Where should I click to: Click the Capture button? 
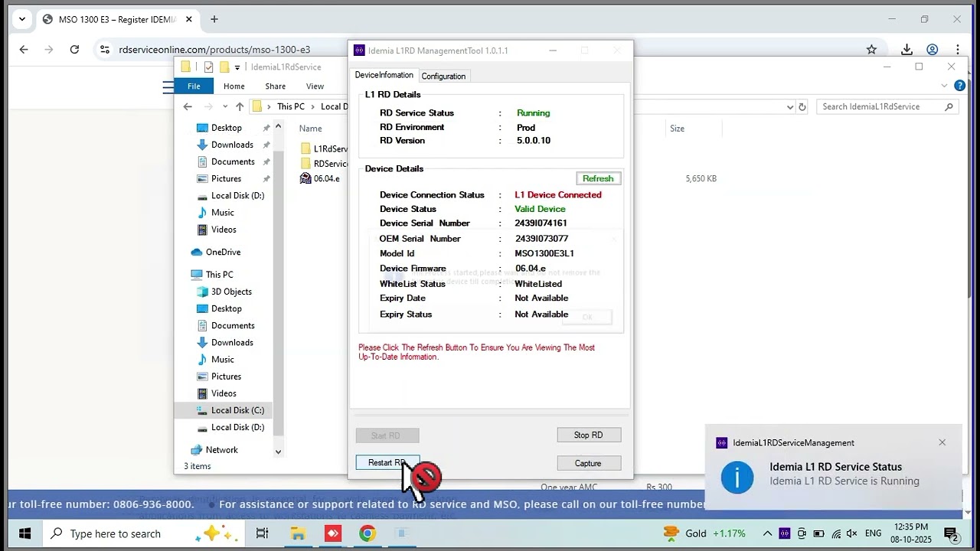pyautogui.click(x=589, y=463)
